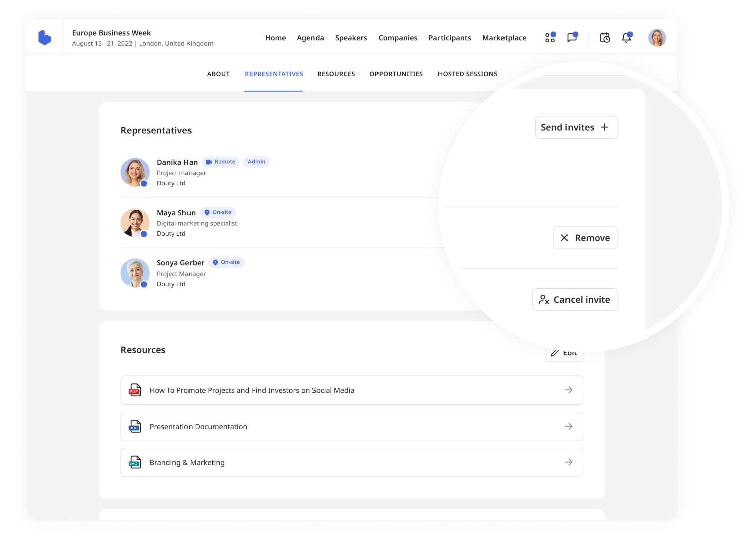Click arrow on Social Media resource row
The width and height of the screenshot is (756, 539).
pyautogui.click(x=569, y=390)
